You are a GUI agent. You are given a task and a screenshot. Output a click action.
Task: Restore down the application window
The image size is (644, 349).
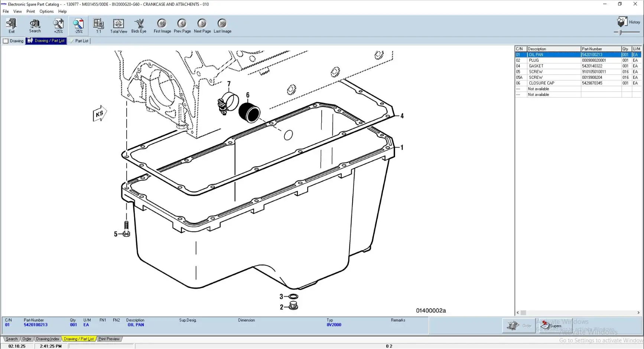[620, 4]
